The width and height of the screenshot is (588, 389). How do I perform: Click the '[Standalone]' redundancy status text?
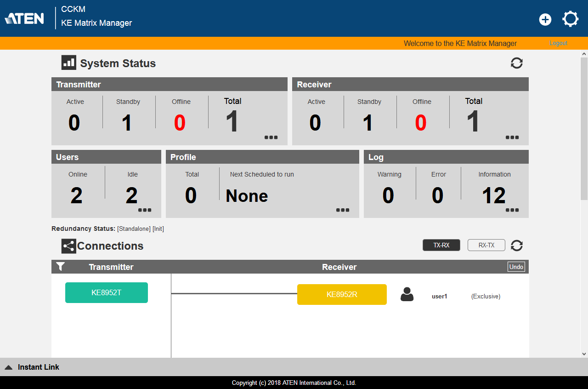point(134,229)
